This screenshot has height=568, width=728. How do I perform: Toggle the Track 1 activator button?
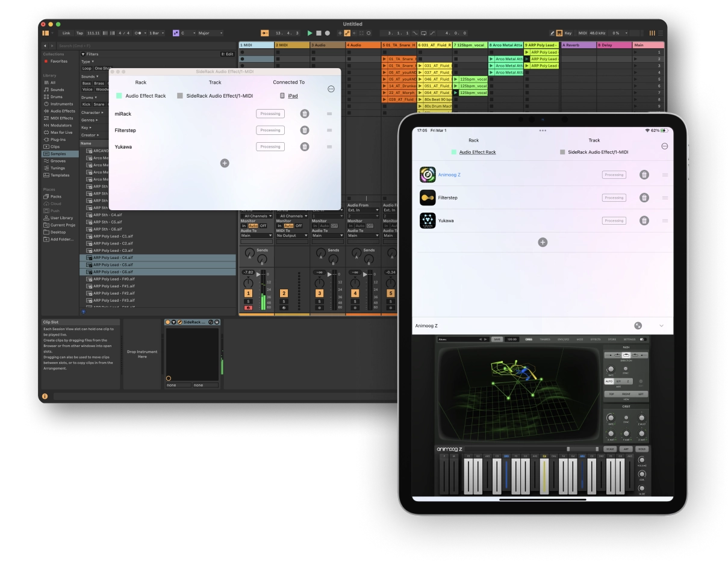(x=248, y=293)
